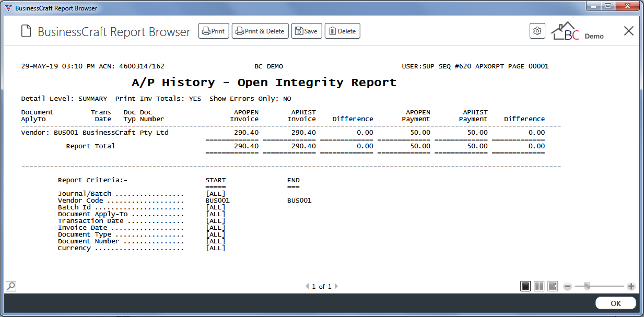Click BusinessCraft app icon in title bar
The width and height of the screenshot is (644, 317).
click(8, 8)
